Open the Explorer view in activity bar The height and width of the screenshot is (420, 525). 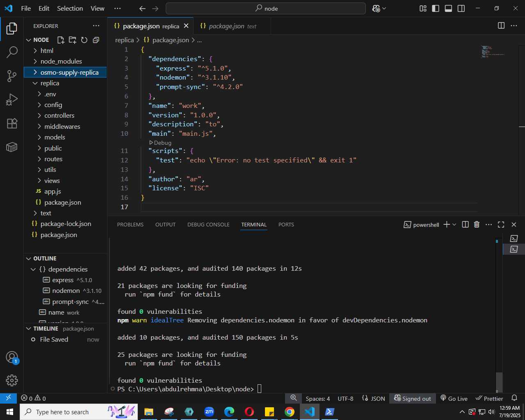click(12, 28)
